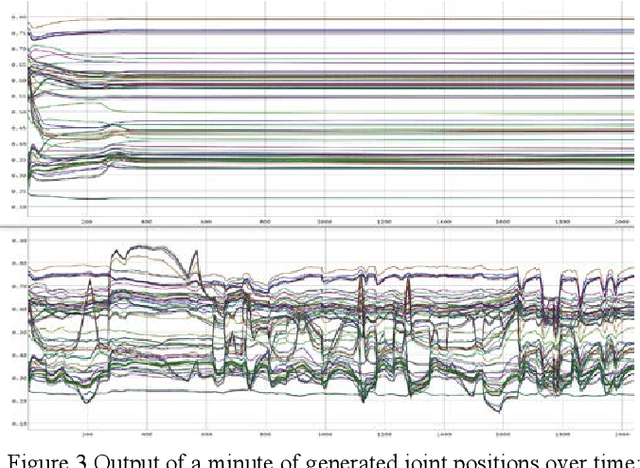
Task: Click the 2000 x-axis label in top plot
Action: (x=622, y=222)
